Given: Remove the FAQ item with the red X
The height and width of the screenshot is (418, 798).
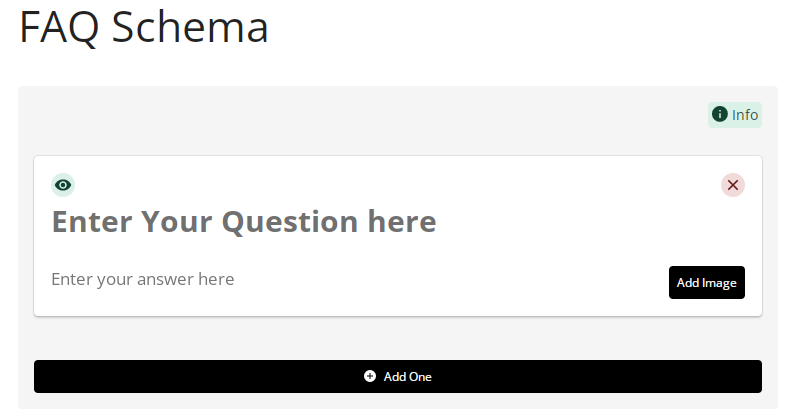Looking at the screenshot, I should 733,185.
